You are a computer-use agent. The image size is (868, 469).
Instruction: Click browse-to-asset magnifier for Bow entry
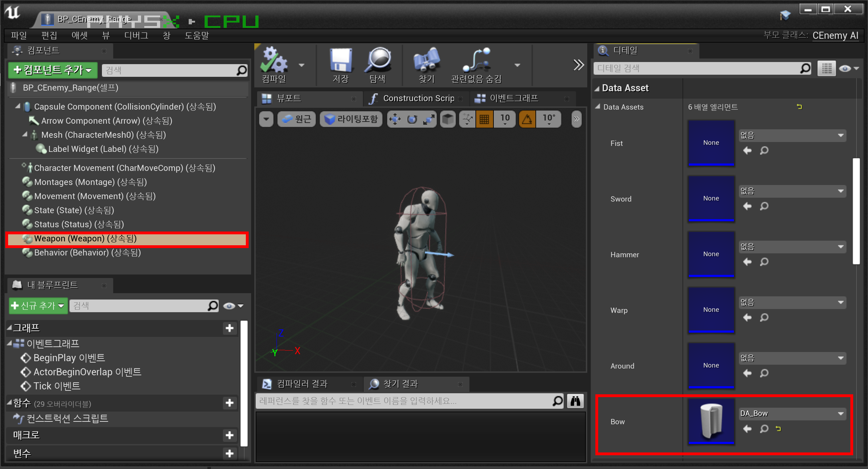coord(764,429)
